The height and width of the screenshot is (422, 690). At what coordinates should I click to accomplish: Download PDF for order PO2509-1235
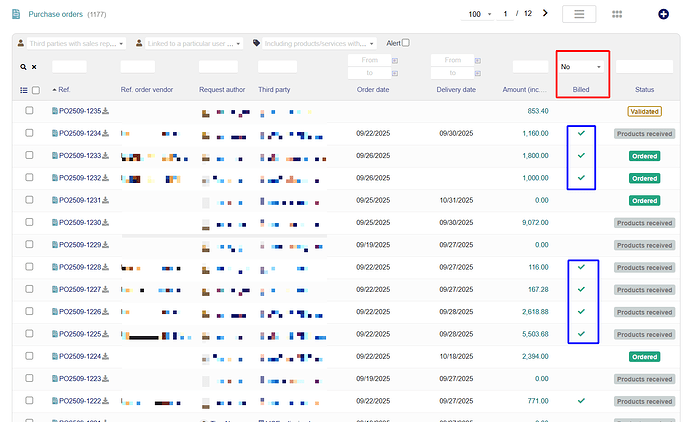click(106, 111)
